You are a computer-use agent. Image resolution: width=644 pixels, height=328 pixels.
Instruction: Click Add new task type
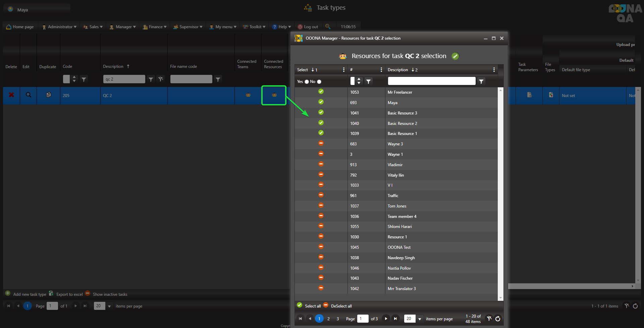[30, 294]
